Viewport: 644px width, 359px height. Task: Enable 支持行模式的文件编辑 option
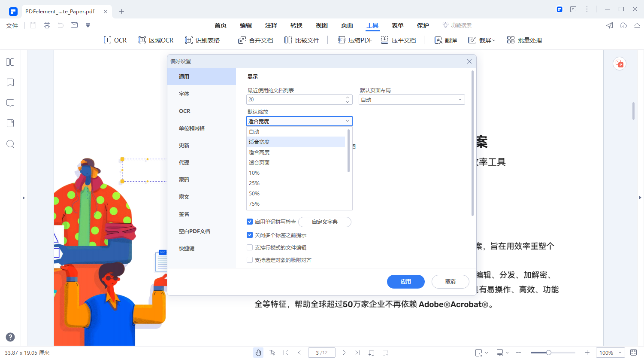249,247
